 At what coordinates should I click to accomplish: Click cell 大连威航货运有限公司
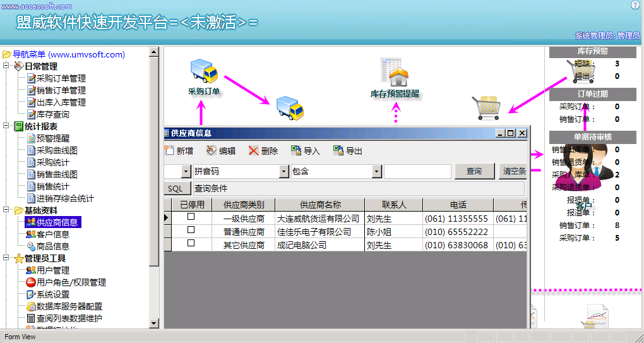[x=320, y=218]
